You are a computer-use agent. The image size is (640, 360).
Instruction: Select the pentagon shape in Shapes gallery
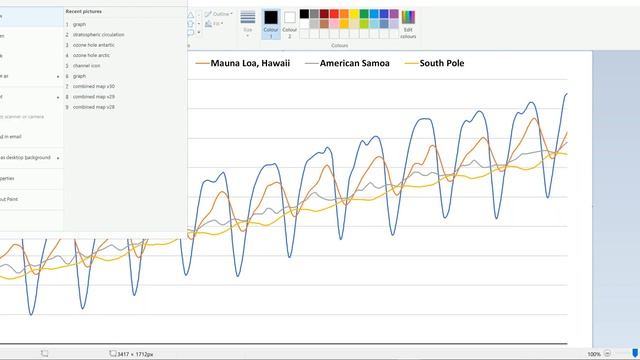click(x=191, y=24)
